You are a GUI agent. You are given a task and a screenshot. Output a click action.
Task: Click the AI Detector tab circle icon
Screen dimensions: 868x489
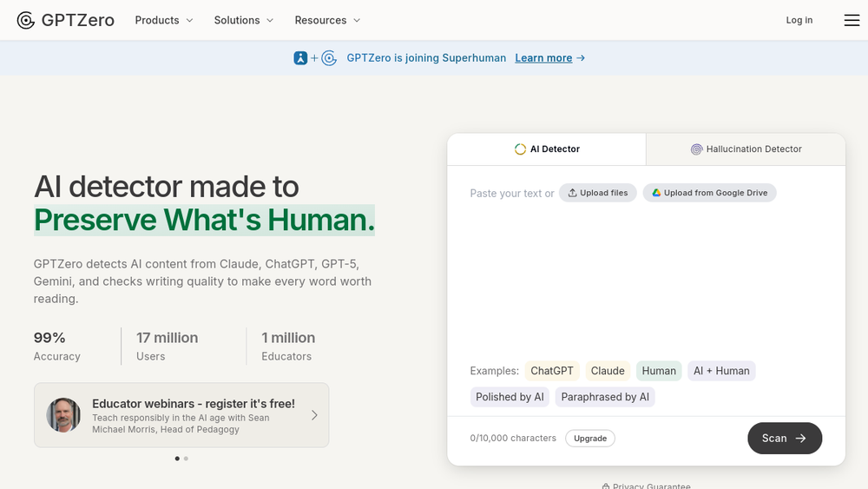tap(520, 149)
